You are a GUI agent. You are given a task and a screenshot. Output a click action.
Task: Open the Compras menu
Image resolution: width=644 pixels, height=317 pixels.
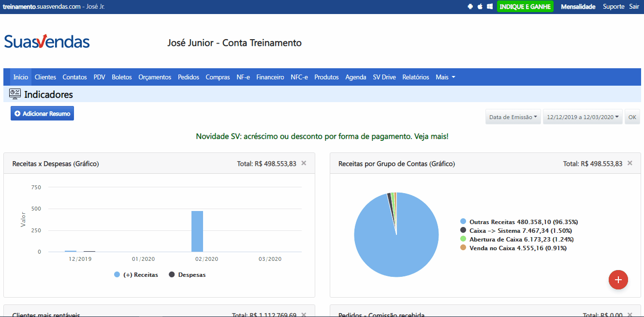218,77
